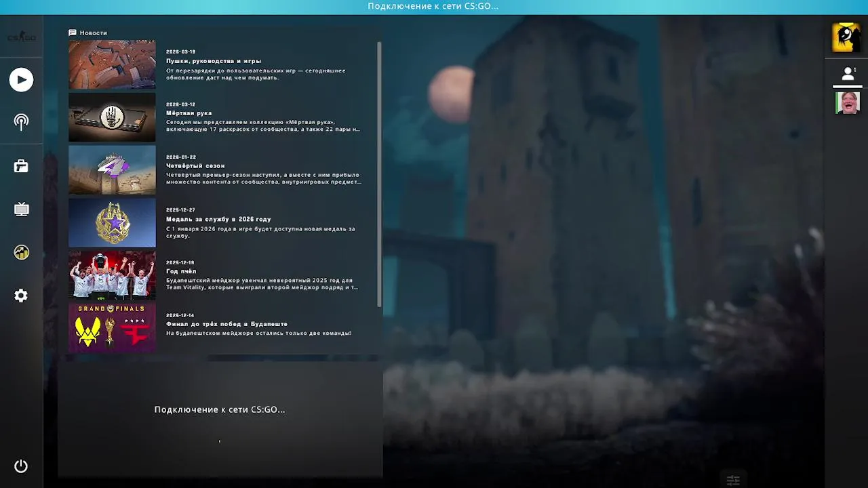Click the Новости heading label

tap(94, 33)
